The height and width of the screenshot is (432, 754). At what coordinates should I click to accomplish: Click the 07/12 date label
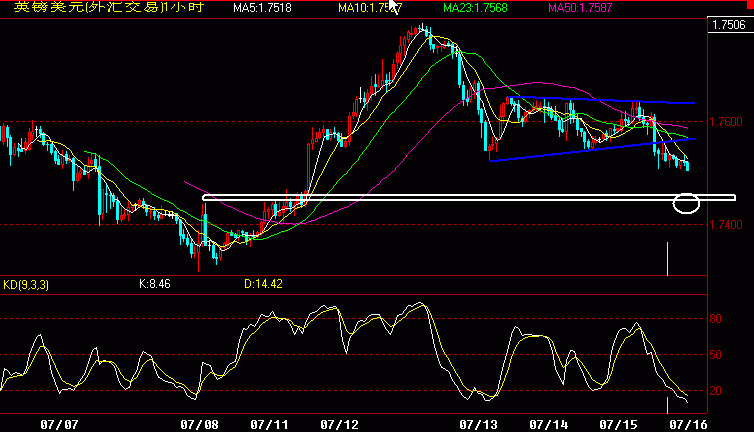click(x=339, y=425)
